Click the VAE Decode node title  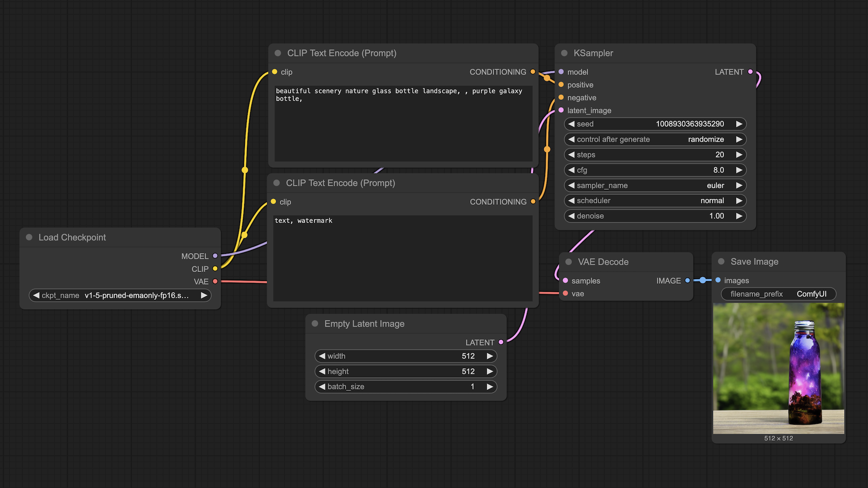pos(603,262)
